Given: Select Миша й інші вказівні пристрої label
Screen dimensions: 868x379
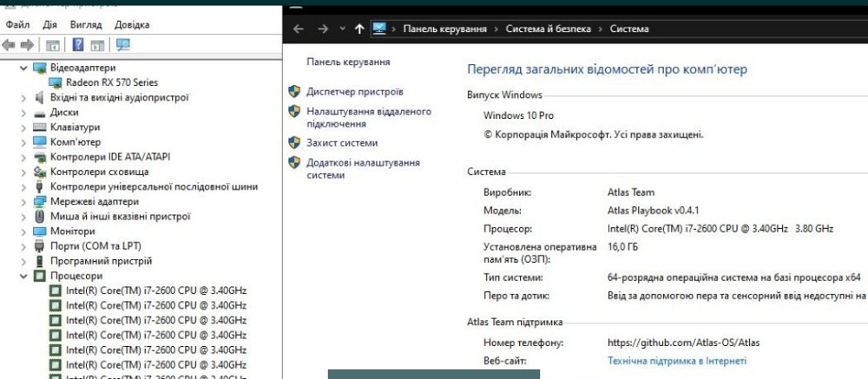Looking at the screenshot, I should pyautogui.click(x=120, y=216).
